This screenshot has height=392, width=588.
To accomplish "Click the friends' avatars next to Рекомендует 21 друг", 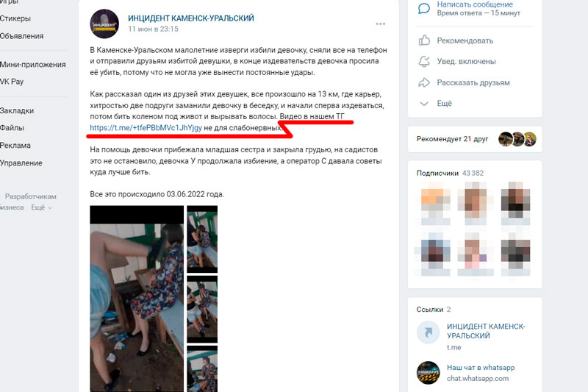I will (517, 139).
